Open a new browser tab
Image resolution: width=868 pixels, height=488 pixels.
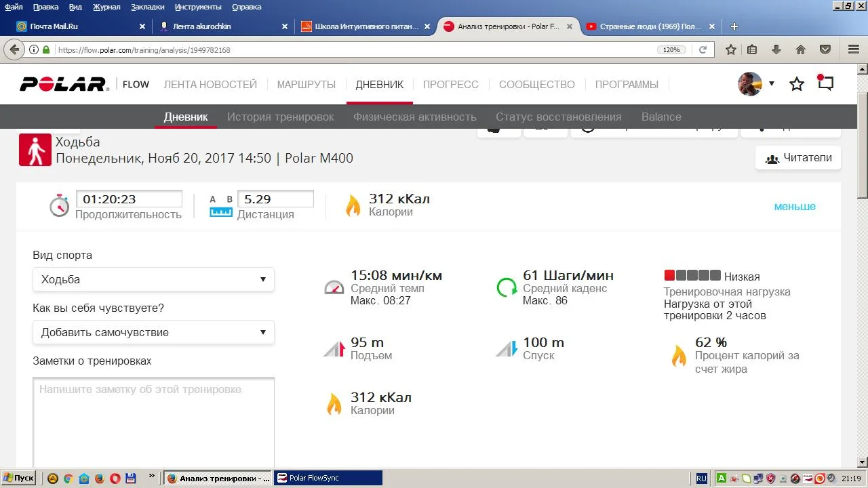[x=734, y=26]
